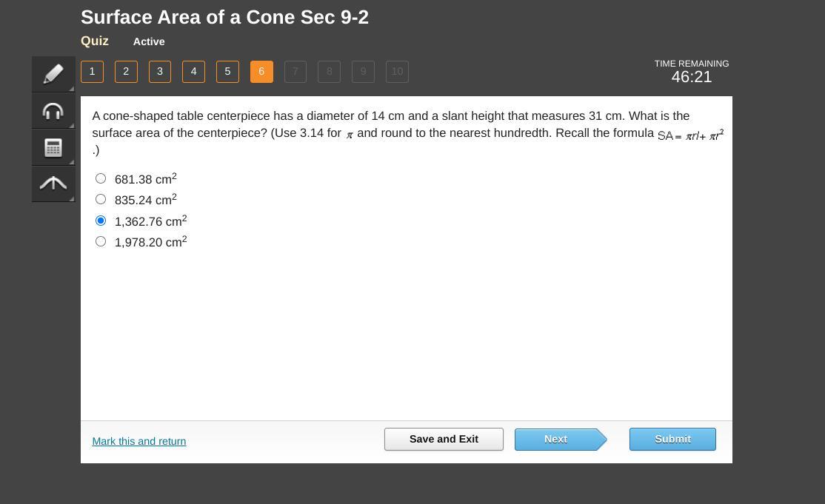The height and width of the screenshot is (504, 825).
Task: Open the headphones read-aloud tool
Action: coord(53,111)
